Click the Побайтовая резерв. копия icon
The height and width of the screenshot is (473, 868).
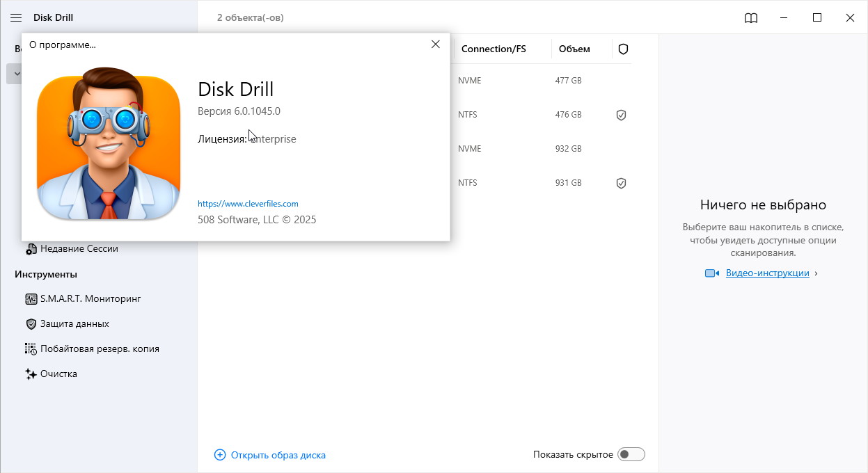pyautogui.click(x=31, y=349)
